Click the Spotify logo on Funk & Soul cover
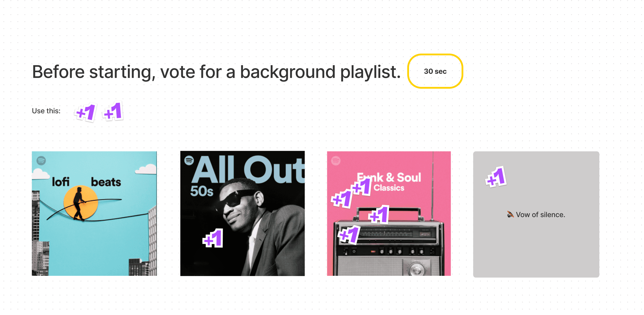 click(x=336, y=160)
